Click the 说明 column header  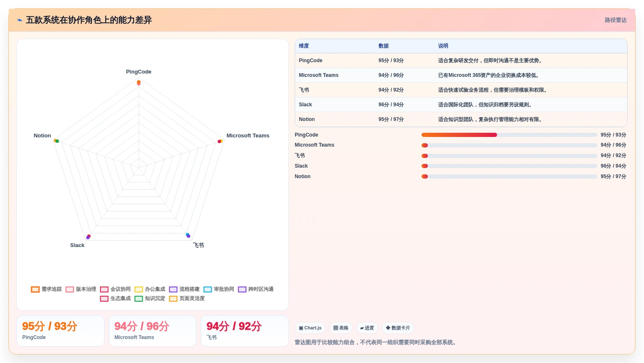click(443, 46)
